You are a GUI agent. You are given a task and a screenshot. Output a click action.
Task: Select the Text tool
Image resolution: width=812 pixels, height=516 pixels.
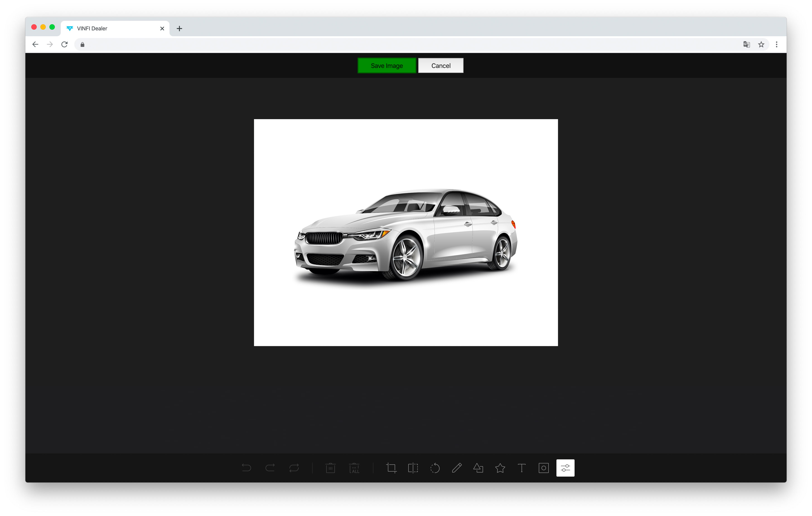coord(522,468)
